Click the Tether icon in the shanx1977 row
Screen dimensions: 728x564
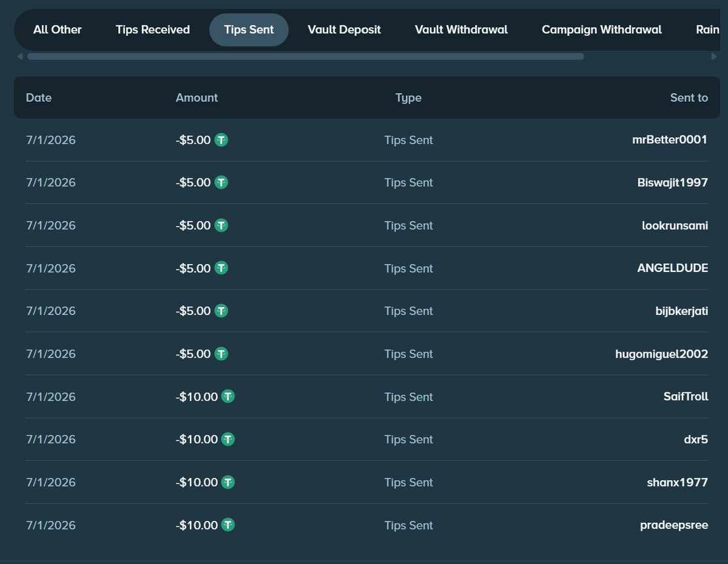pyautogui.click(x=228, y=482)
